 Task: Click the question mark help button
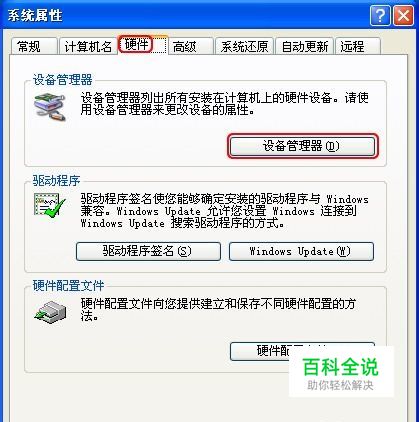(380, 15)
